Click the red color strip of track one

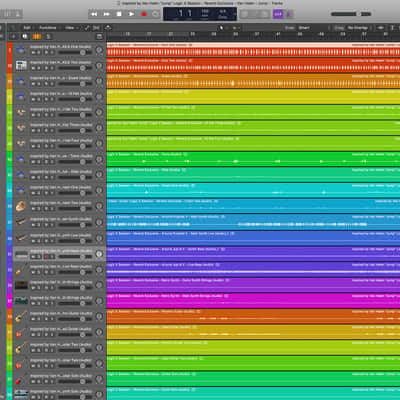[10, 50]
